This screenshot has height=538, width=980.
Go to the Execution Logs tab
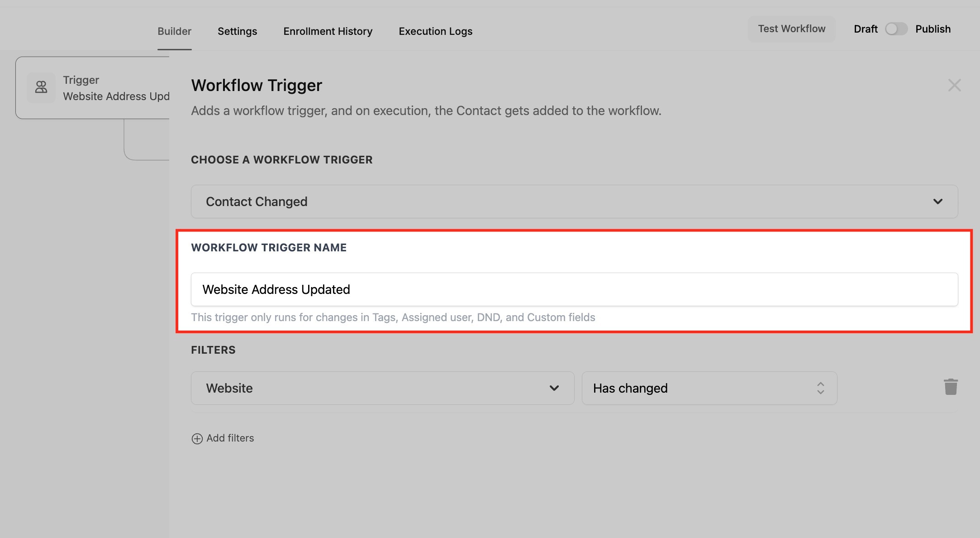(435, 31)
